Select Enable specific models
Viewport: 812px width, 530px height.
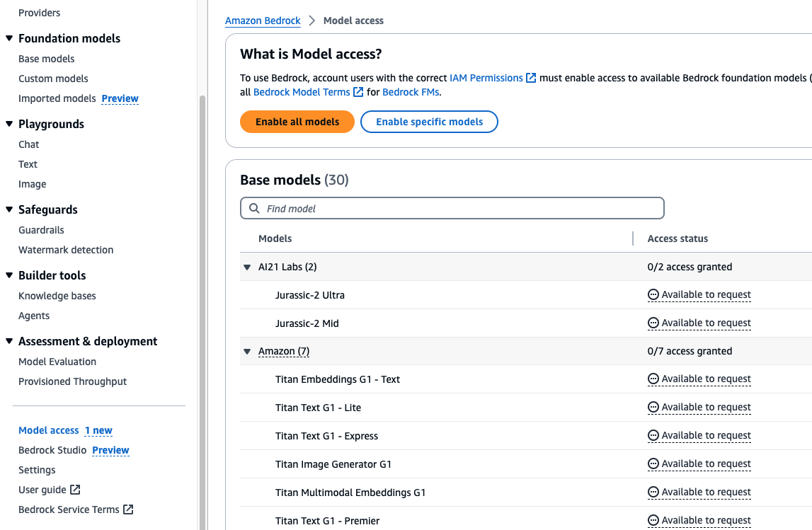pos(429,122)
